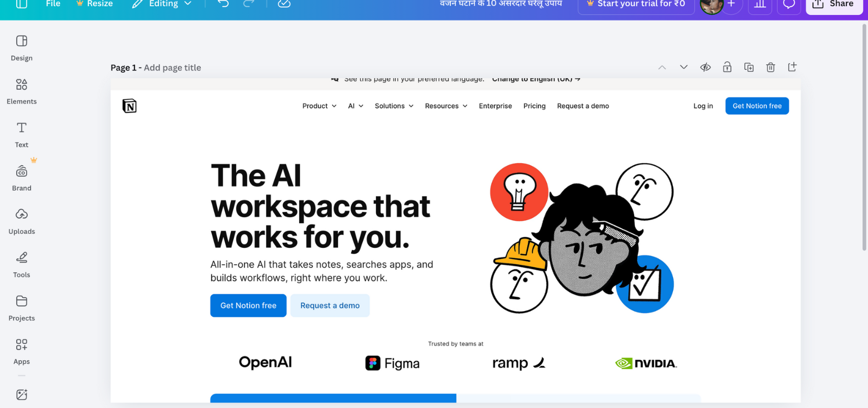Expand the AI menu in Notion nav

pyautogui.click(x=355, y=106)
